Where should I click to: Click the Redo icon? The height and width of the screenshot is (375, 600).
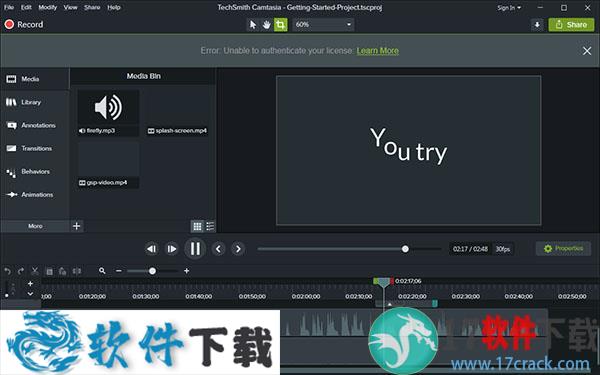21,271
